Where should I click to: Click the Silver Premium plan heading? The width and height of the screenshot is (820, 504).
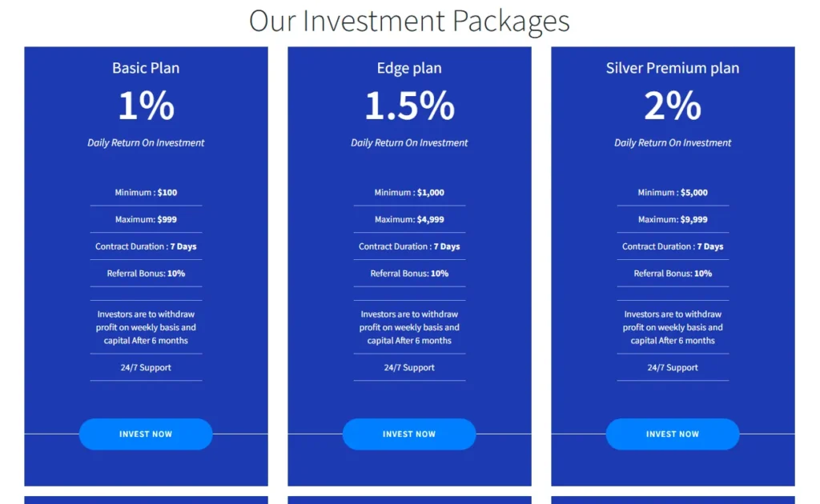673,68
